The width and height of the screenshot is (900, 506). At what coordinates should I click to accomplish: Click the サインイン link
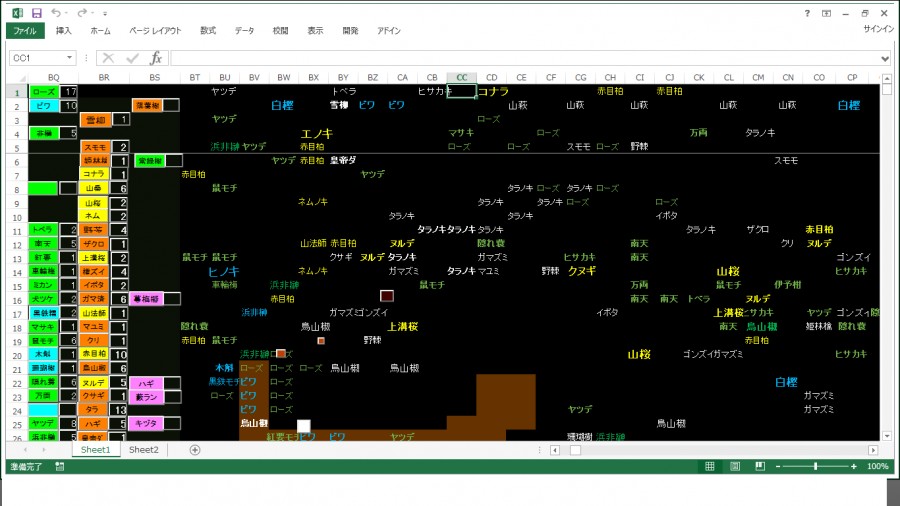click(x=877, y=30)
